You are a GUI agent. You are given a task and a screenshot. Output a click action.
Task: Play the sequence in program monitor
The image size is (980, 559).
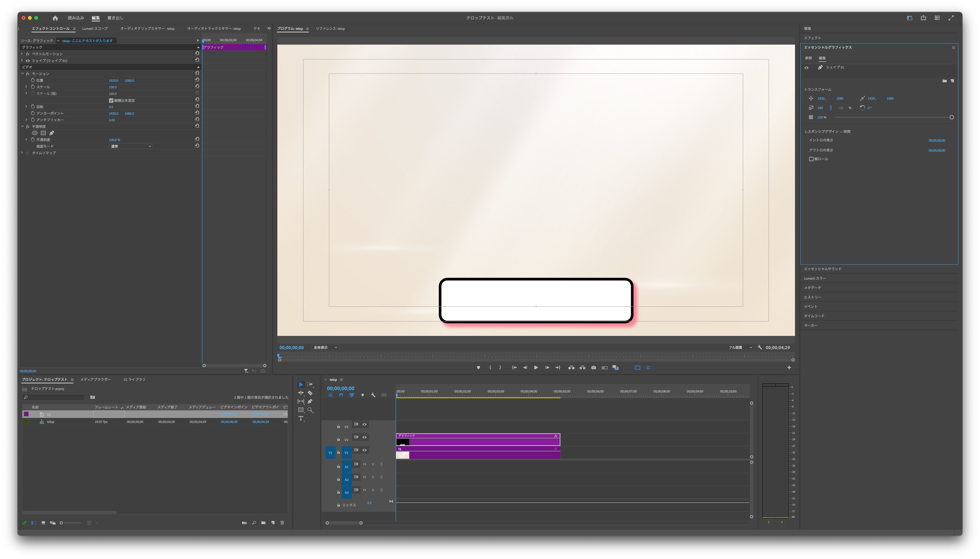[x=536, y=367]
